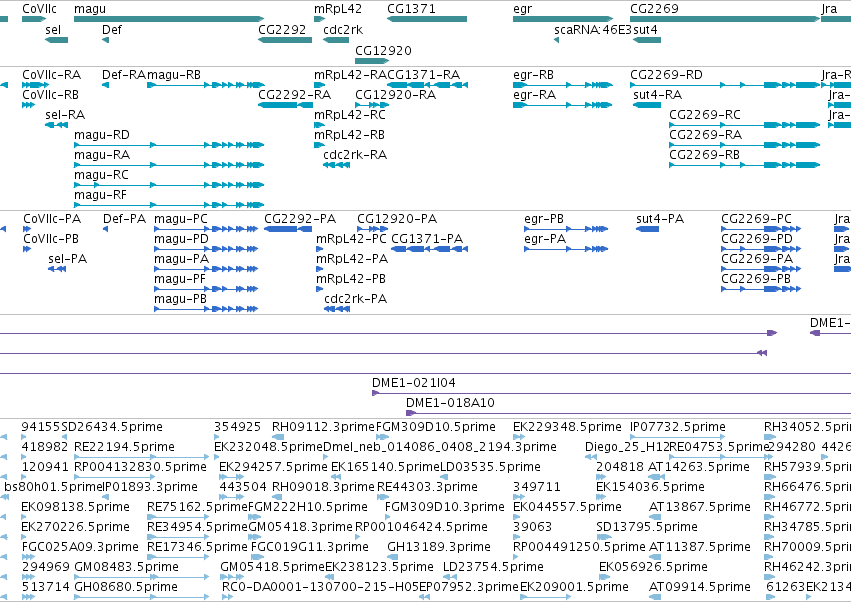Select the CoVIIc-RA transcript label
851x602 pixels.
click(x=52, y=75)
